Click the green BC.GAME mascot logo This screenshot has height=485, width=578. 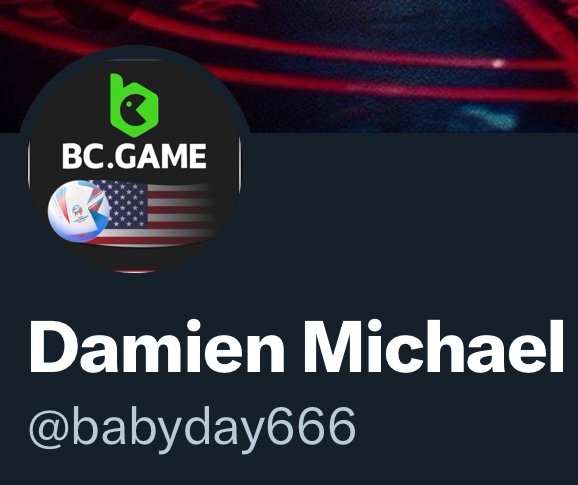pyautogui.click(x=134, y=105)
